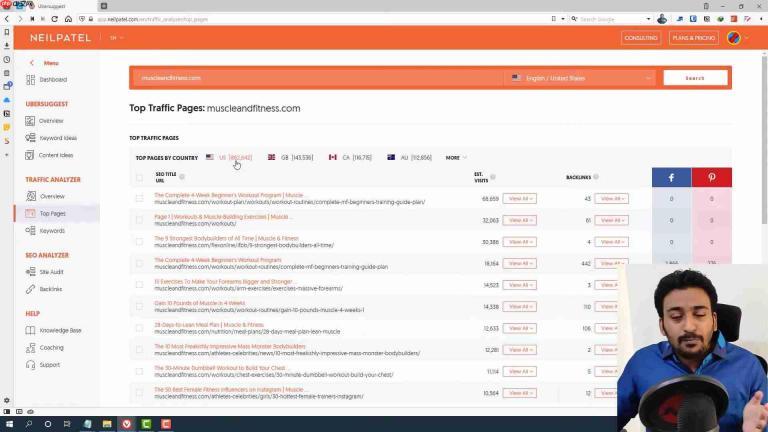Click the domain search input field
This screenshot has width=768, height=432.
(318, 78)
